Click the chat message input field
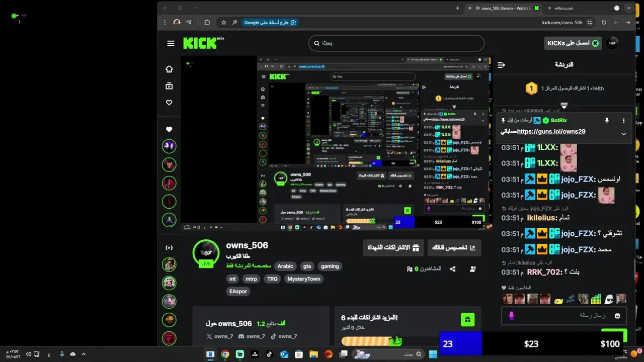 pos(564,316)
